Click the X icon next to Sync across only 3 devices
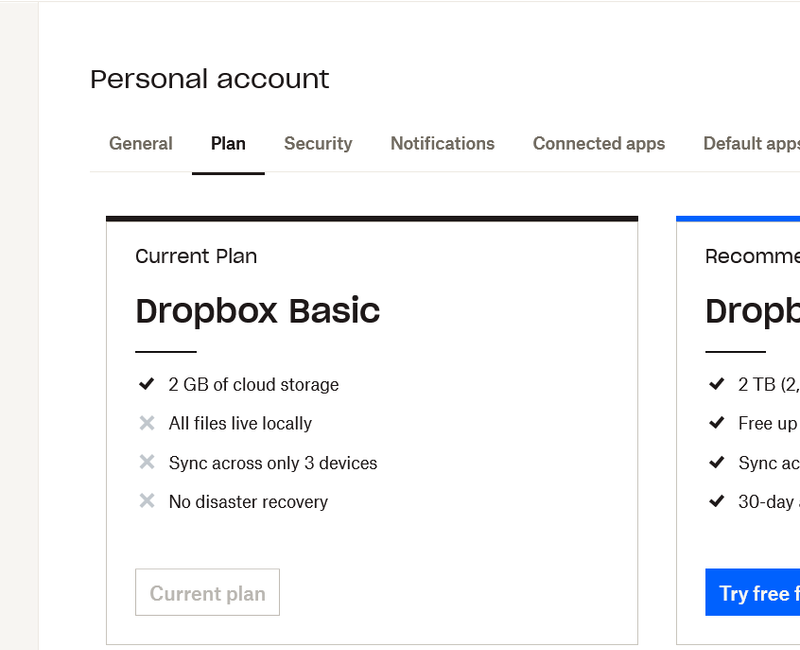This screenshot has width=800, height=650. pos(147,462)
